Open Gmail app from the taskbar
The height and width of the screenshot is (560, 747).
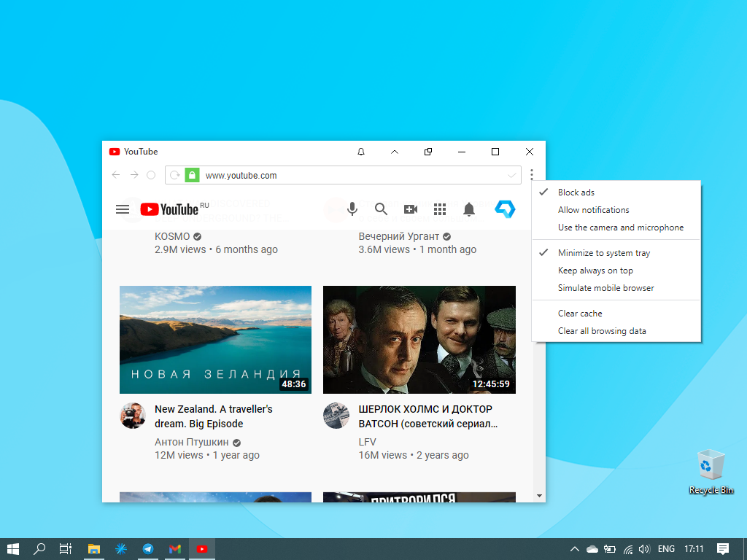click(175, 549)
